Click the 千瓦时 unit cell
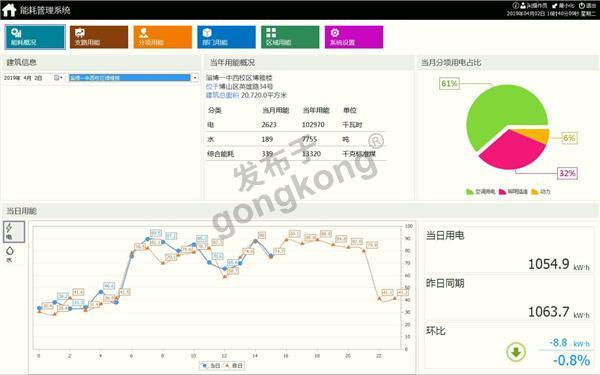600x375 pixels. click(x=352, y=125)
